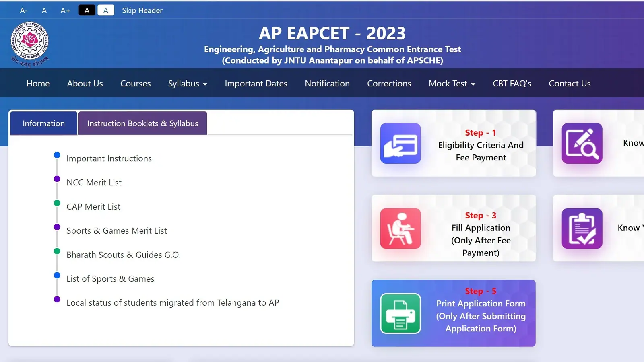The height and width of the screenshot is (362, 644).
Task: Select the white A theme swatch
Action: [106, 10]
